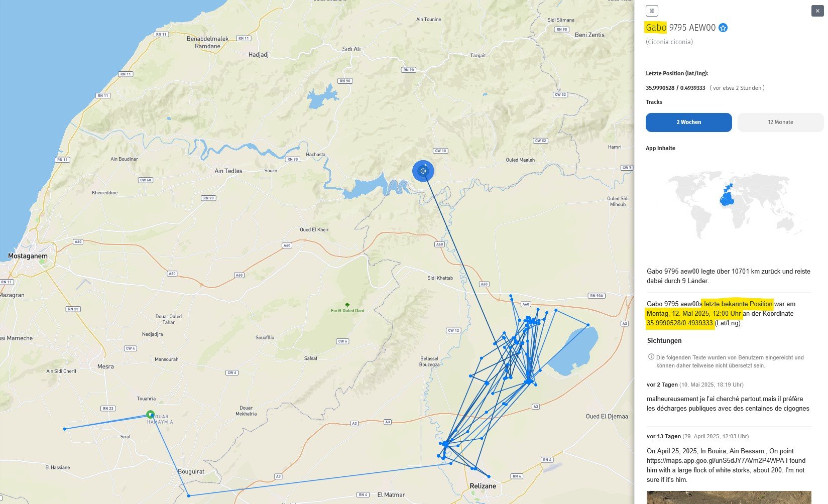Click the track point south of Bouguirat
The image size is (828, 504).
tap(189, 495)
